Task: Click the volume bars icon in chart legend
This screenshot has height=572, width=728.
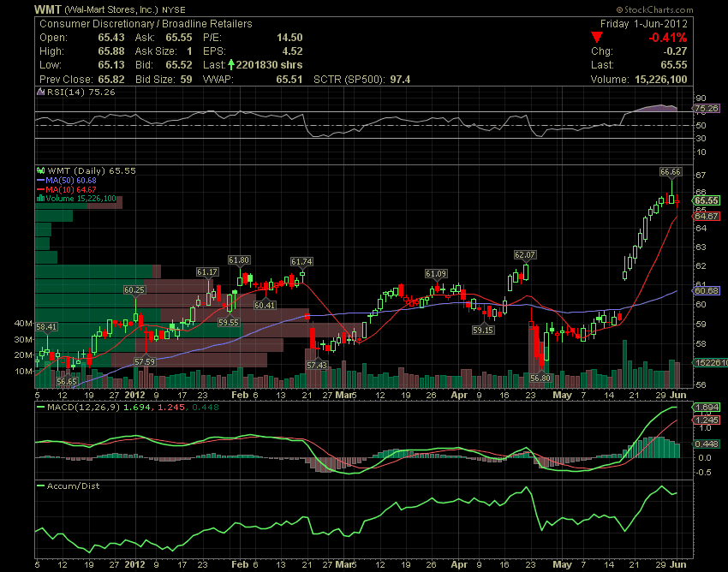Action: (x=40, y=199)
